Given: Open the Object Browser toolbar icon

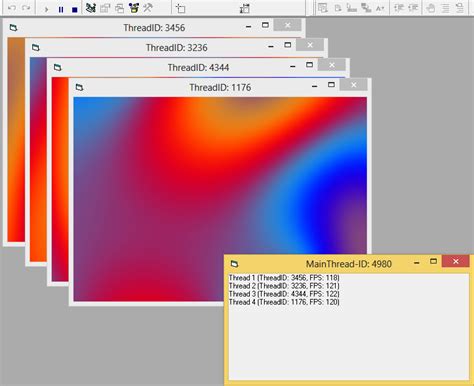Looking at the screenshot, I should pyautogui.click(x=134, y=8).
